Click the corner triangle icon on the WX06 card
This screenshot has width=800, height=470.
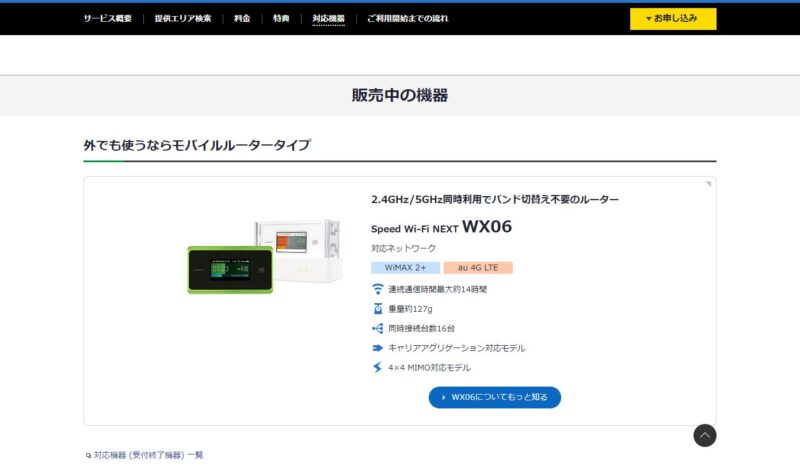(x=708, y=184)
